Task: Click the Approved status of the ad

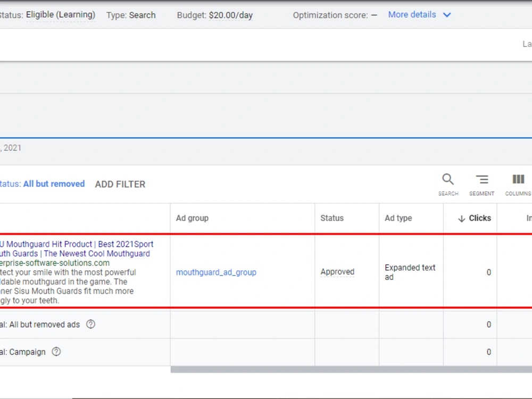Action: tap(337, 272)
